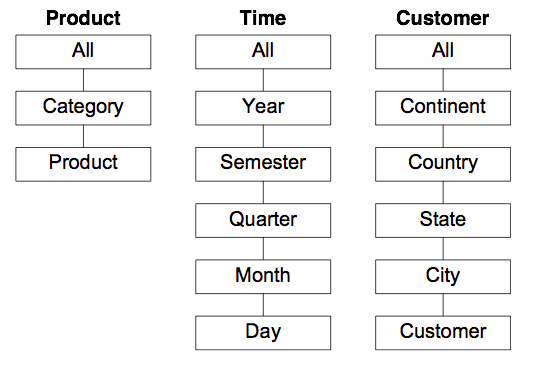Click the Time dimension heading
Viewport: 534px width, 370px height.
coord(263,18)
